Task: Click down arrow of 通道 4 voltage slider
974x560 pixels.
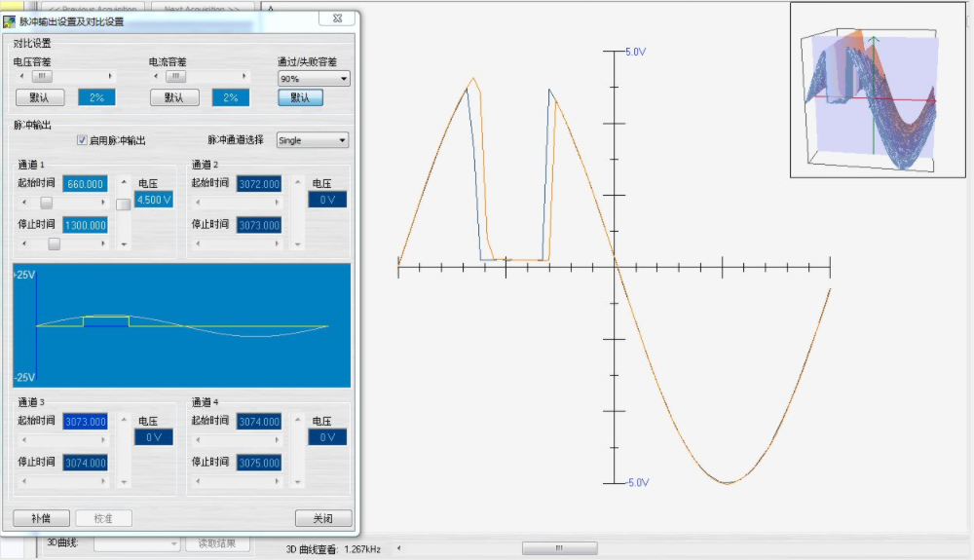Action: 297,482
